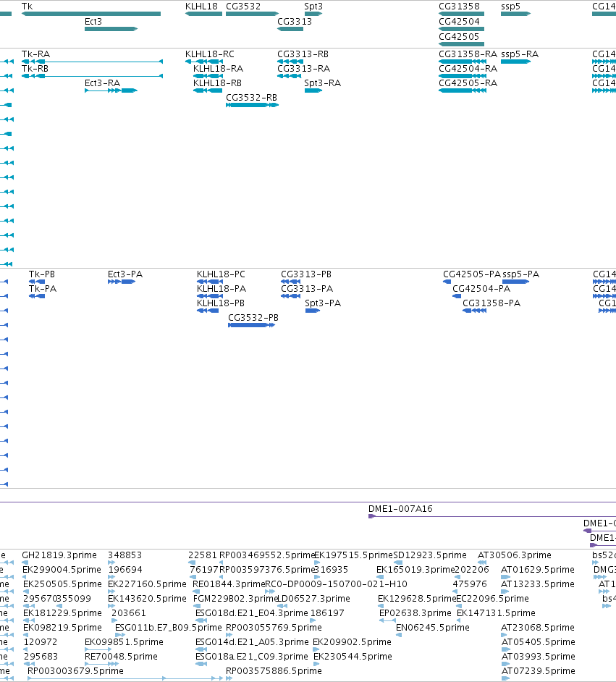The width and height of the screenshot is (616, 682).
Task: Select the Ect3 gene label
Action: [x=93, y=21]
